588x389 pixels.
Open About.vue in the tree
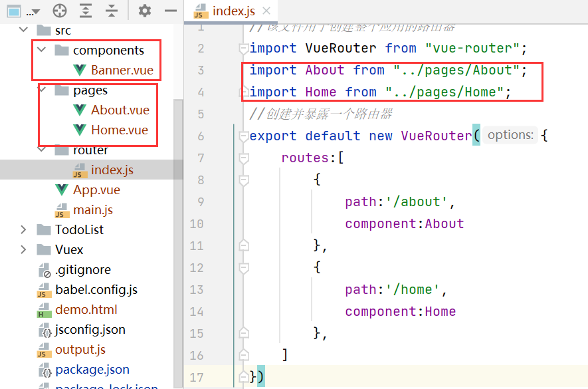(120, 110)
